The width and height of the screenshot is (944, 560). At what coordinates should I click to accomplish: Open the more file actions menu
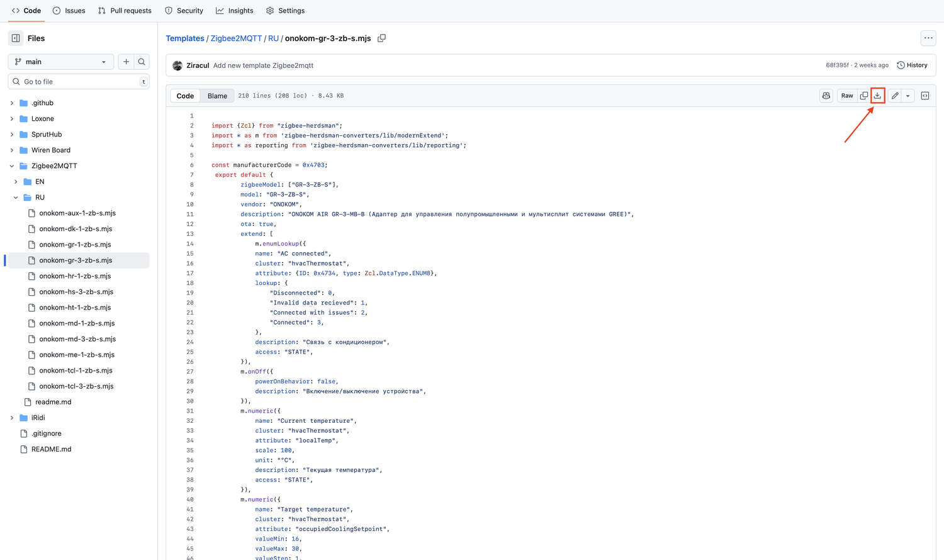[928, 38]
